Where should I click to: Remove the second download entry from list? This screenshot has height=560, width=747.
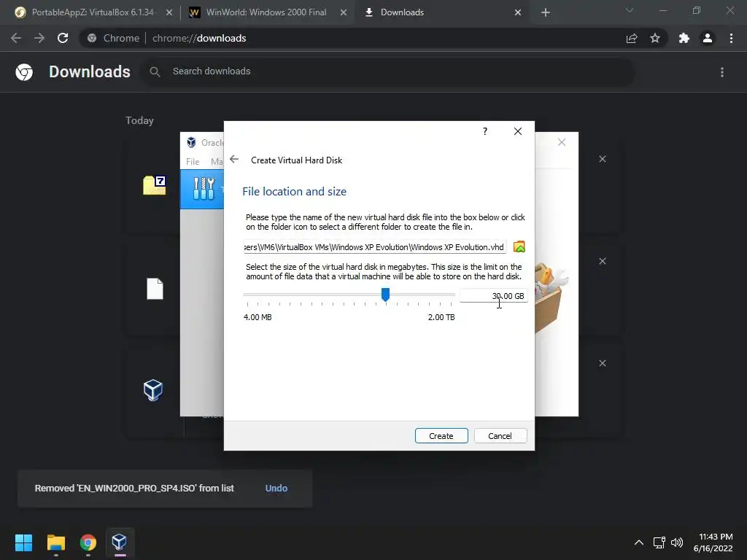602,261
